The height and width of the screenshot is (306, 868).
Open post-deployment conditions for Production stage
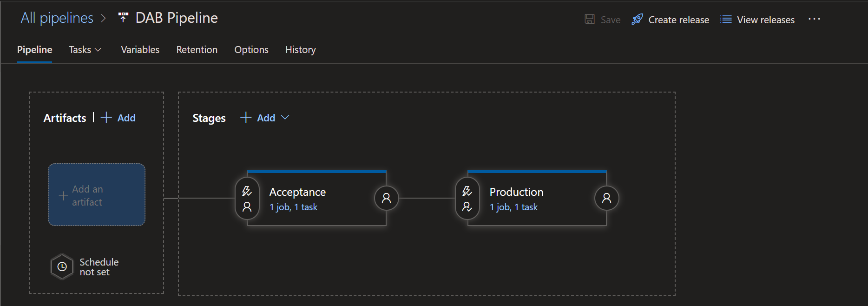tap(606, 199)
